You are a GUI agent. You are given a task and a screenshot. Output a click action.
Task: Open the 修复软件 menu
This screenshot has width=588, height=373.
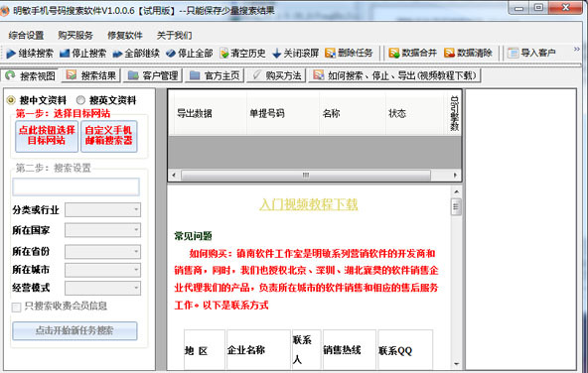coord(125,35)
